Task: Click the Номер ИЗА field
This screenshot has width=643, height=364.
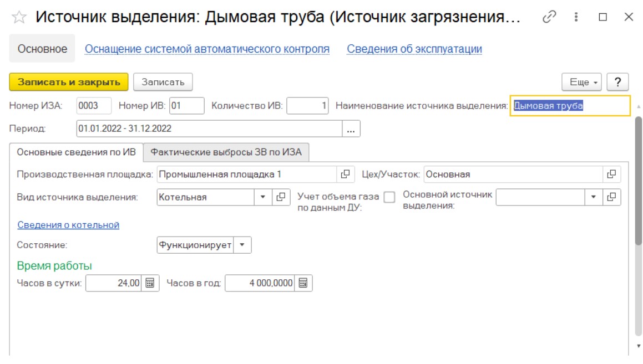Action: [x=94, y=106]
